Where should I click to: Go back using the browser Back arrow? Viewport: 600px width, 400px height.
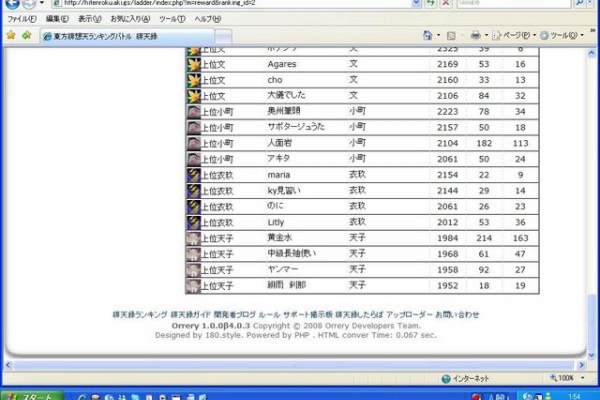tap(12, 3)
